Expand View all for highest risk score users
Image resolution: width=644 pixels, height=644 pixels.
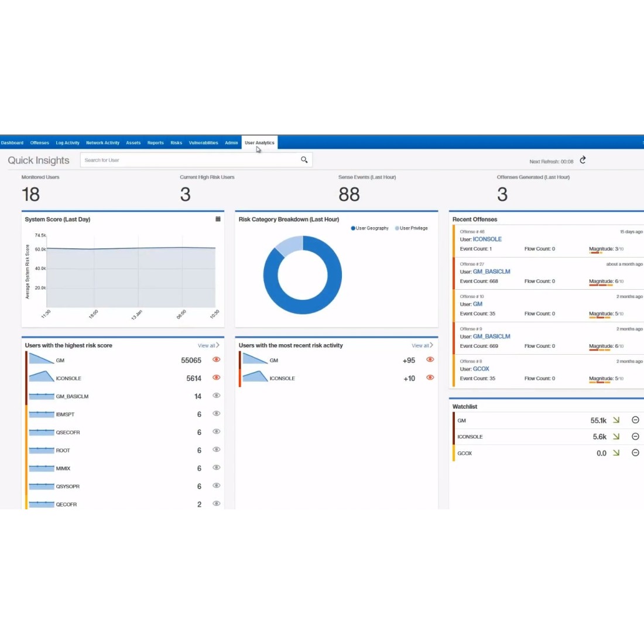coord(208,345)
